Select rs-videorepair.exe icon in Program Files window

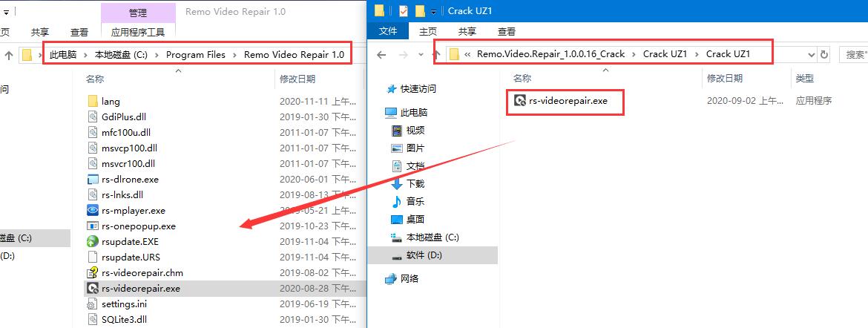[93, 288]
